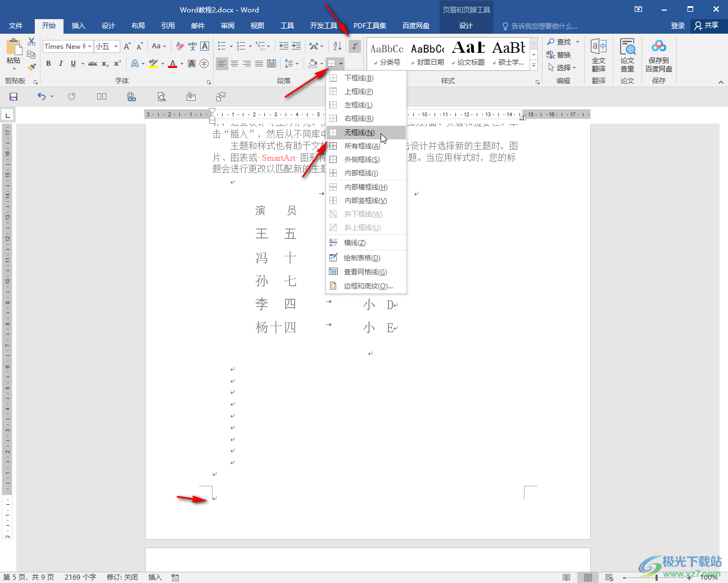Save to Baidu Netdisk (保存到百度网盘)
This screenshot has height=583, width=728.
[x=659, y=55]
